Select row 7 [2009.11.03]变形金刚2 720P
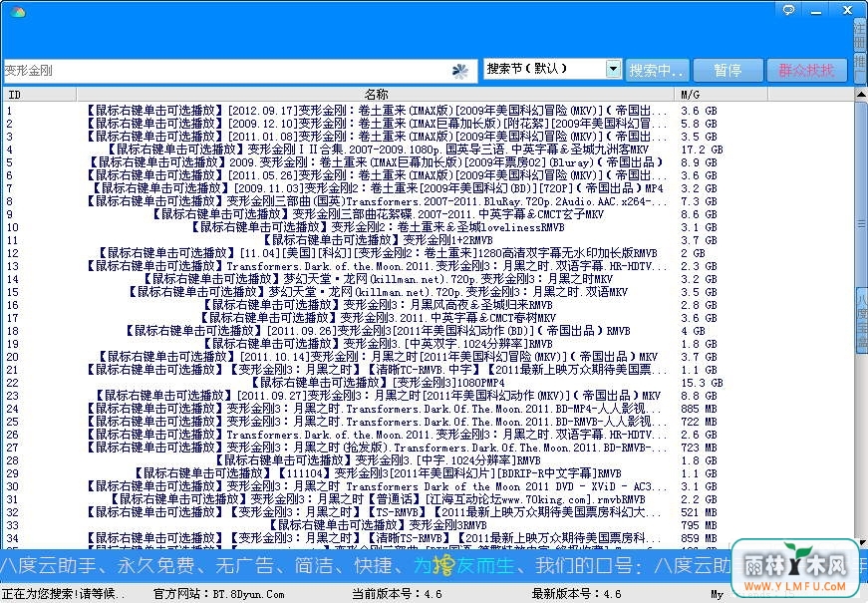 click(x=429, y=188)
